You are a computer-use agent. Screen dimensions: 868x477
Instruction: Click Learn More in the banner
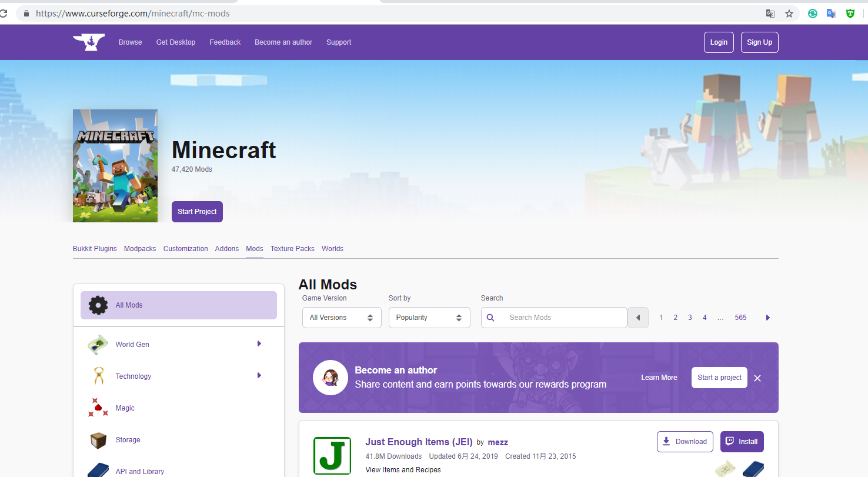pyautogui.click(x=659, y=378)
